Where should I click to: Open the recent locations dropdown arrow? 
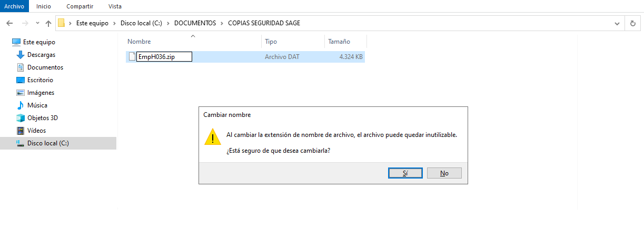point(37,24)
